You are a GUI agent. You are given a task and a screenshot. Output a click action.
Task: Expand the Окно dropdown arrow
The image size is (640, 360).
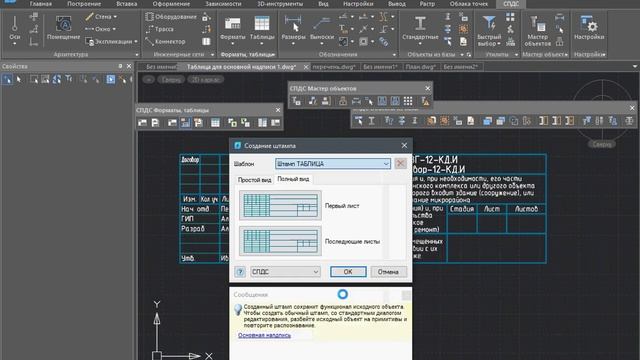113,29
